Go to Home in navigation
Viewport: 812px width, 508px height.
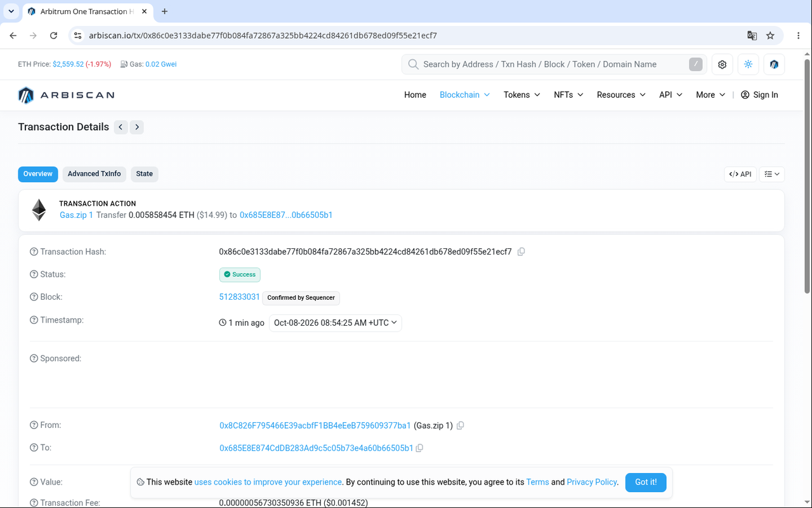415,95
